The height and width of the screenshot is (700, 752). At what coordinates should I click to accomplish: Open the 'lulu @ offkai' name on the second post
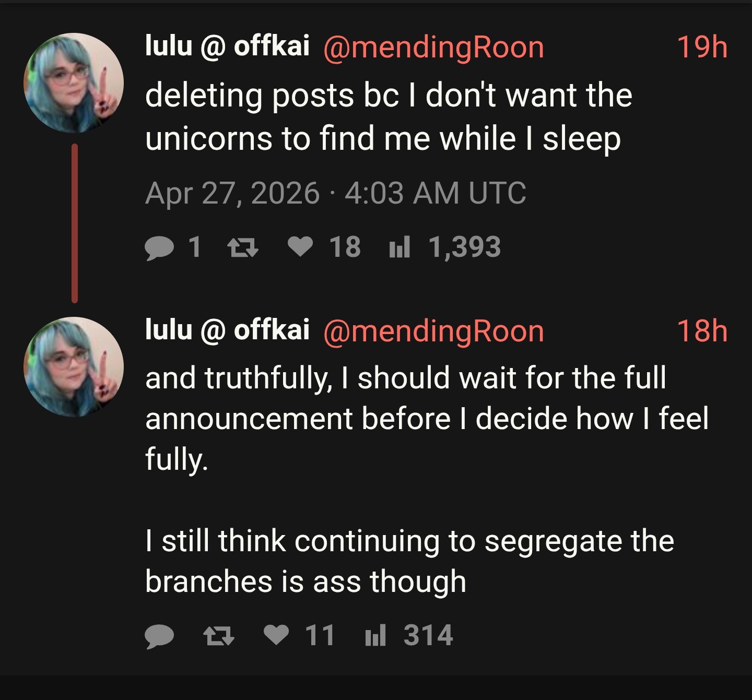pos(227,329)
